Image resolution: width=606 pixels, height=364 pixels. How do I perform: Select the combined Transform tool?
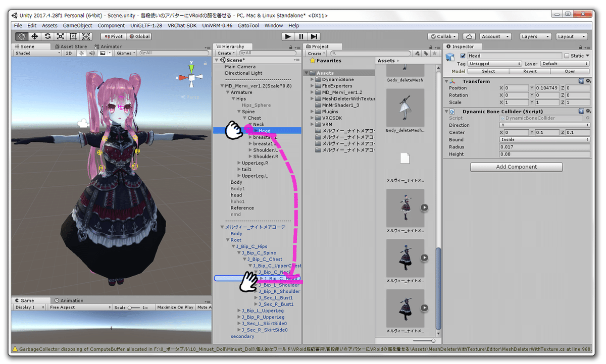pyautogui.click(x=86, y=36)
